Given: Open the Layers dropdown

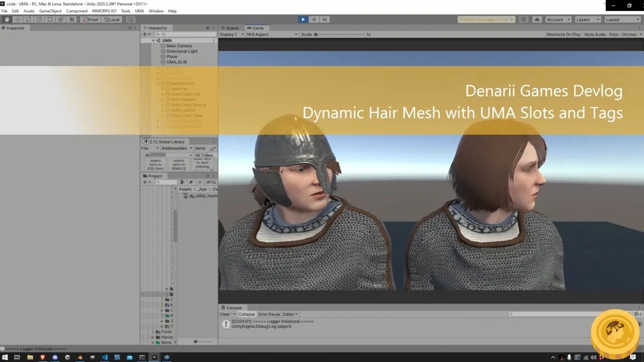Looking at the screenshot, I should coord(588,20).
